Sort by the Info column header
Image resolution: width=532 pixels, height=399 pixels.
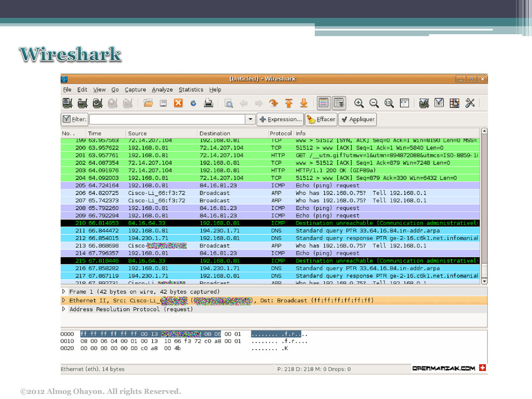387,134
